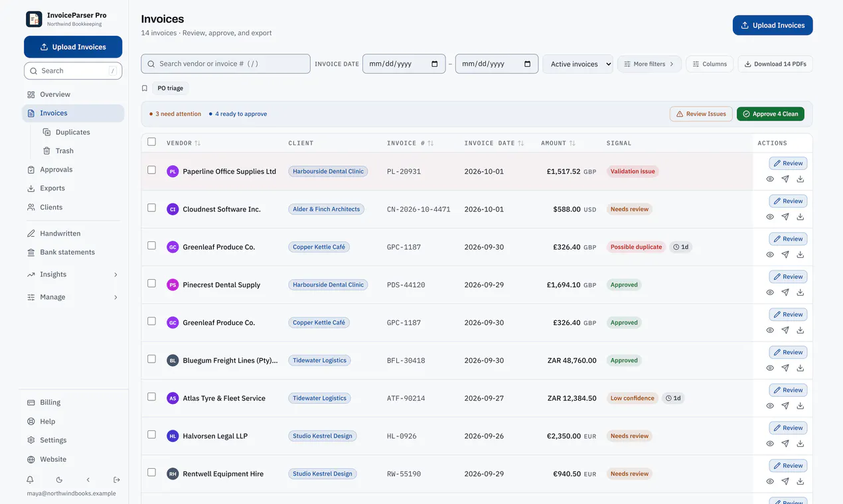
Task: Click the notification bell icon in sidebar footer
Action: (30, 479)
